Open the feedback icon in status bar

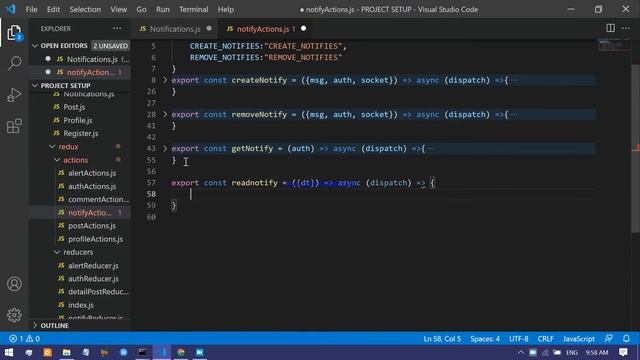tap(609, 338)
